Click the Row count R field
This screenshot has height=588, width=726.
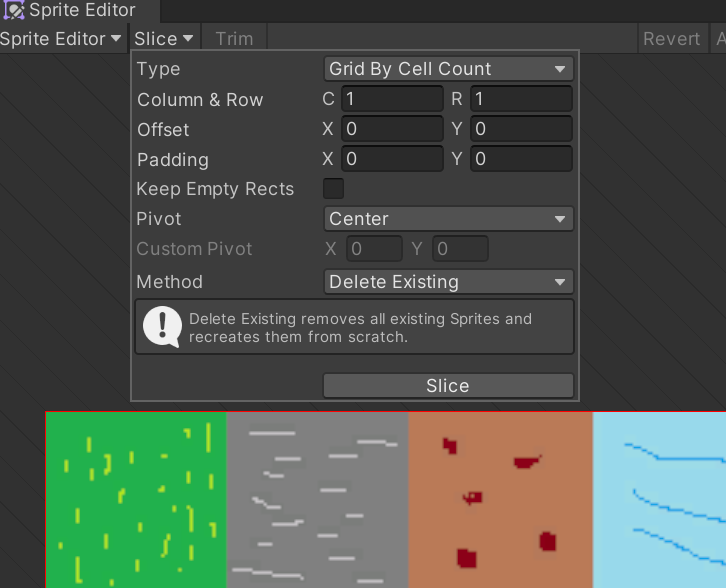click(521, 99)
